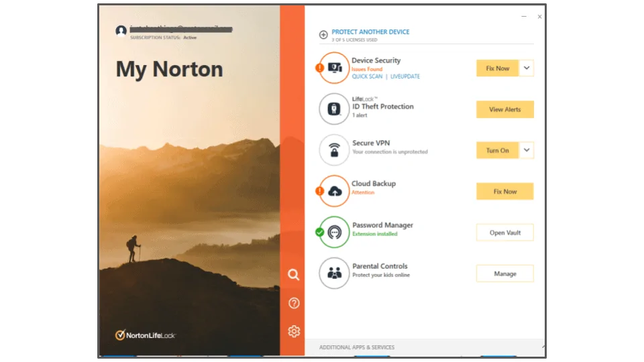Click the Subscription Status Active text

point(163,38)
